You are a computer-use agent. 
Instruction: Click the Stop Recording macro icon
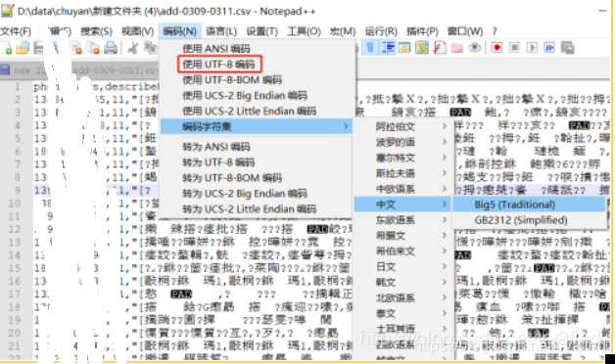(514, 48)
